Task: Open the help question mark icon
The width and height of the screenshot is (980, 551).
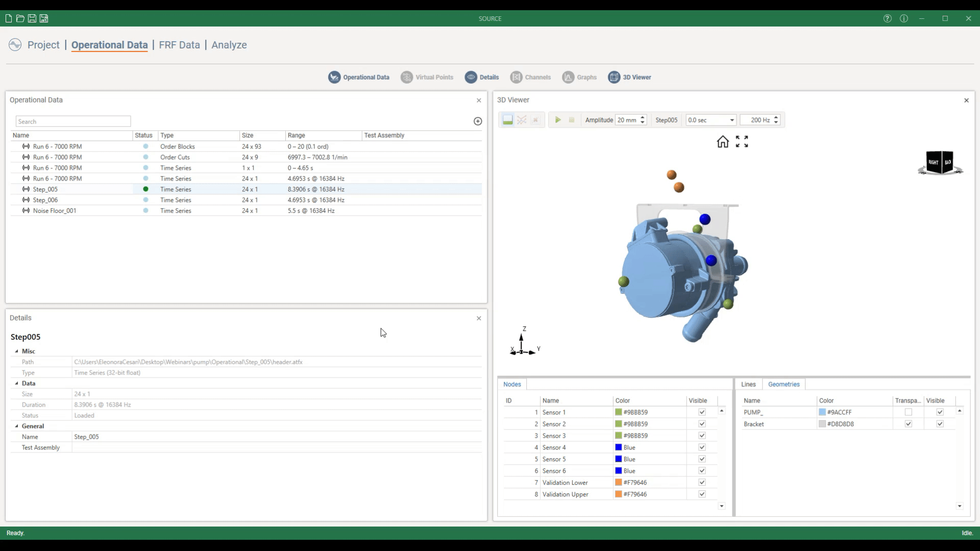Action: click(x=887, y=19)
